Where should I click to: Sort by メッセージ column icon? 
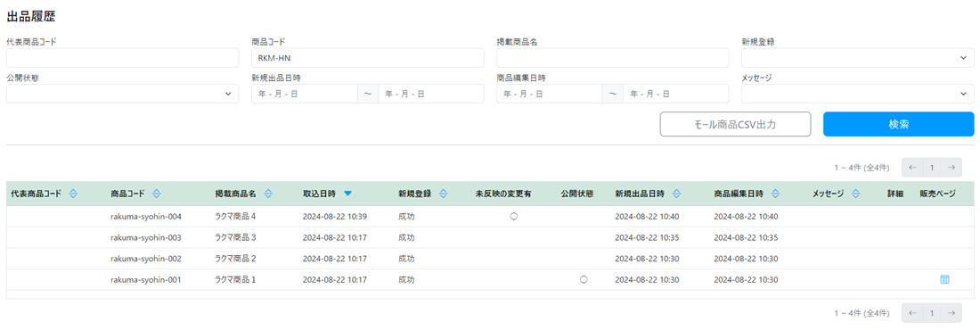(855, 194)
